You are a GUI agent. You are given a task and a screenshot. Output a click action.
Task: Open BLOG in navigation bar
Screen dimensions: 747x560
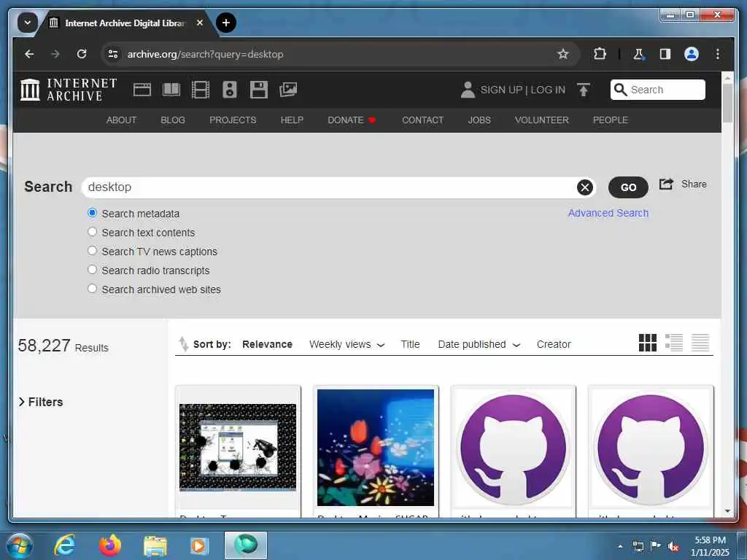click(x=172, y=120)
